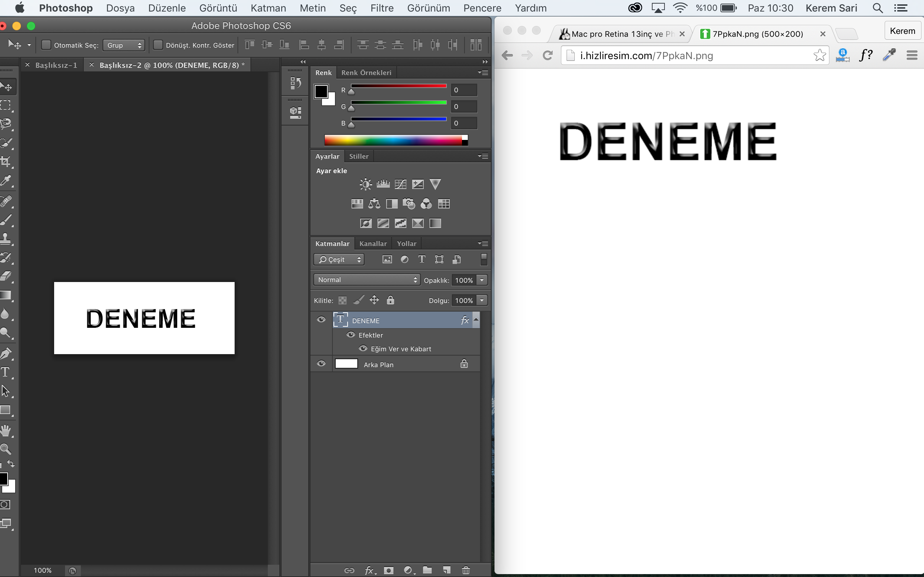This screenshot has height=577, width=924.
Task: Click the Kerem profile button in Chrome
Action: (x=902, y=31)
